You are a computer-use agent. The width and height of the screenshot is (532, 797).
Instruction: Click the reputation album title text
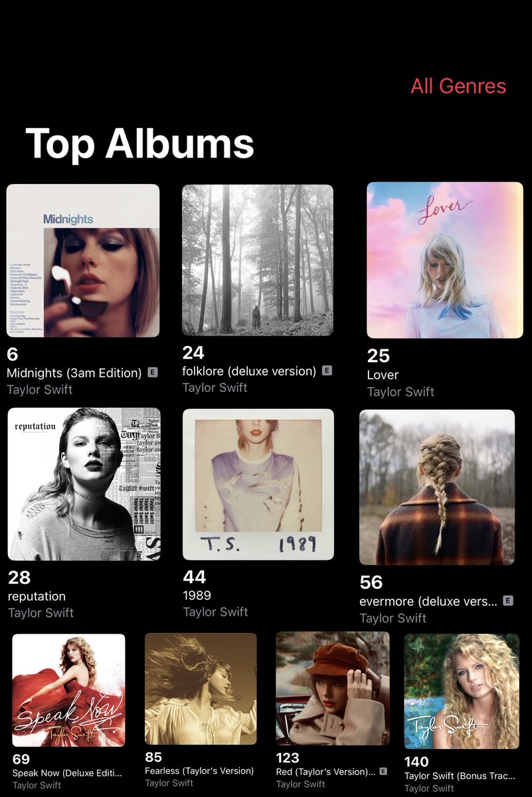(37, 596)
